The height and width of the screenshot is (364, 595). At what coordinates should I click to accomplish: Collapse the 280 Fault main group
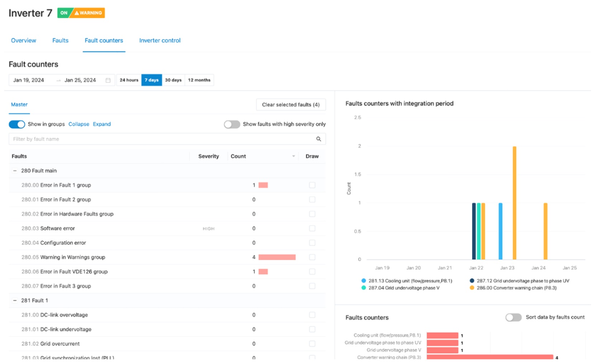(x=15, y=171)
